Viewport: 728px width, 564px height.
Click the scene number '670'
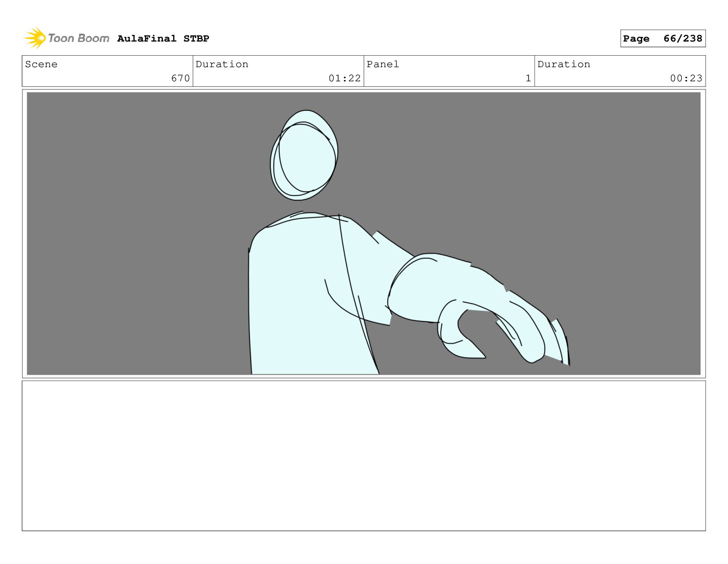click(x=180, y=78)
